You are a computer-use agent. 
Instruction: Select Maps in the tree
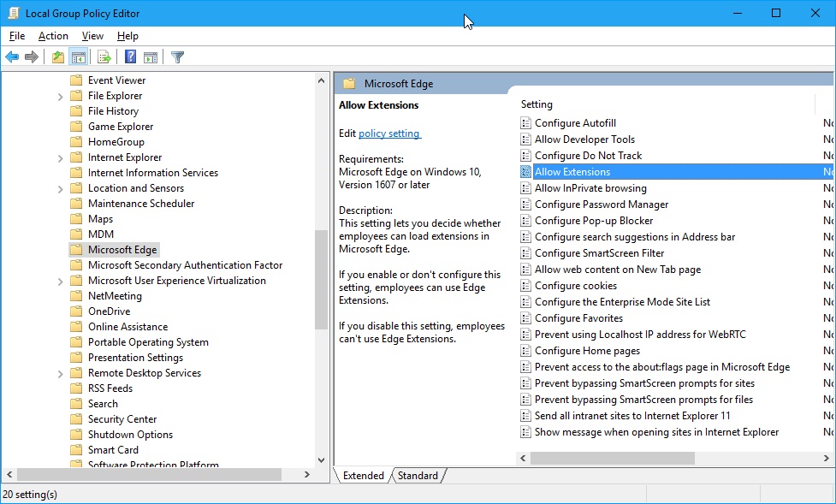100,219
